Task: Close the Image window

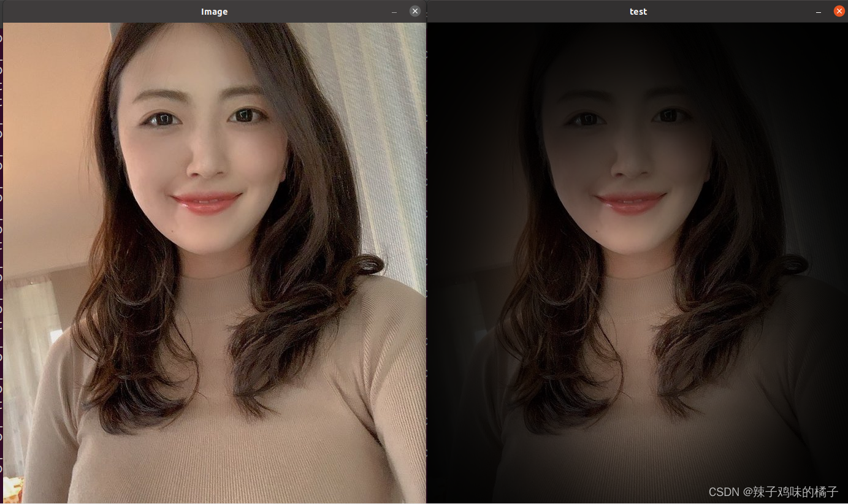Action: [415, 11]
